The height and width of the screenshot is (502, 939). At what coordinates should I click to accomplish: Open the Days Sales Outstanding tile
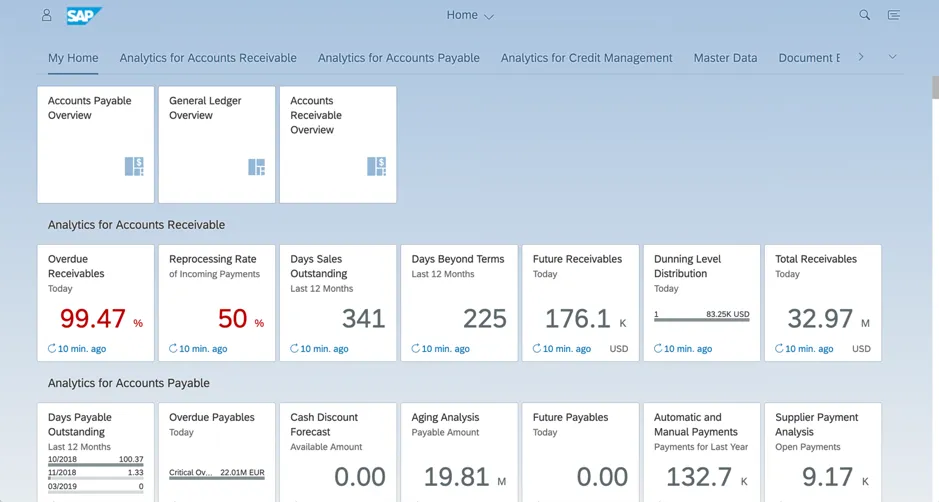[x=338, y=303]
